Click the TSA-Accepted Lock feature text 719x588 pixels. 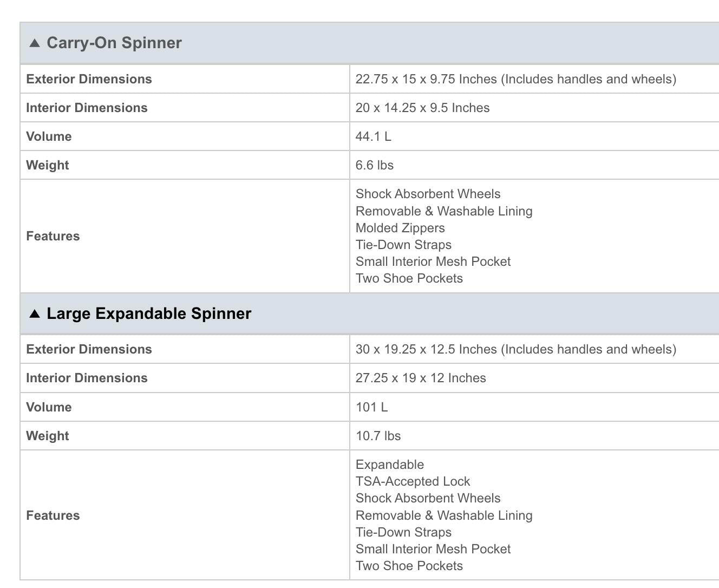pos(413,481)
